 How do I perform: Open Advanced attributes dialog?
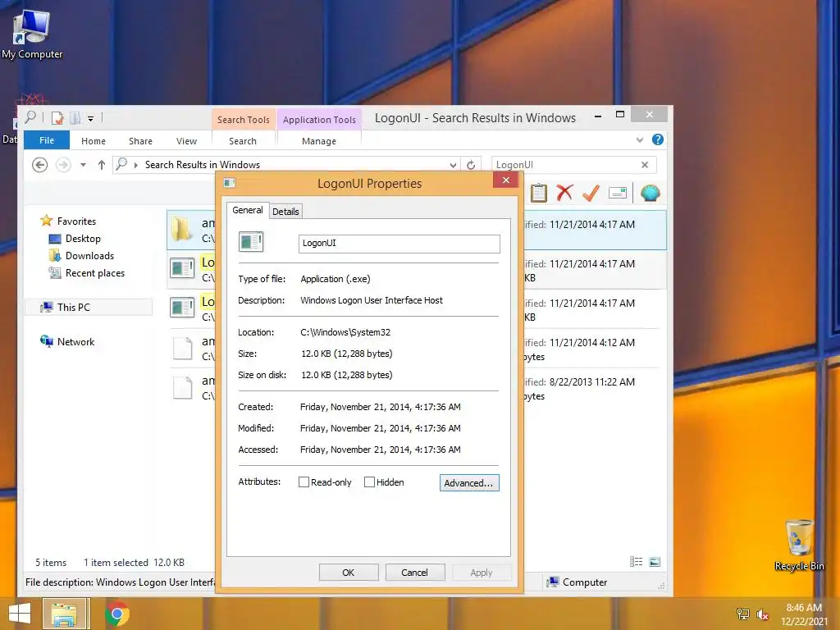tap(469, 482)
